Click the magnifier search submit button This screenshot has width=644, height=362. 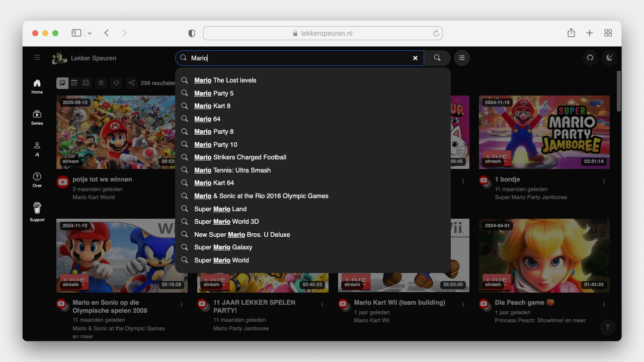click(437, 58)
